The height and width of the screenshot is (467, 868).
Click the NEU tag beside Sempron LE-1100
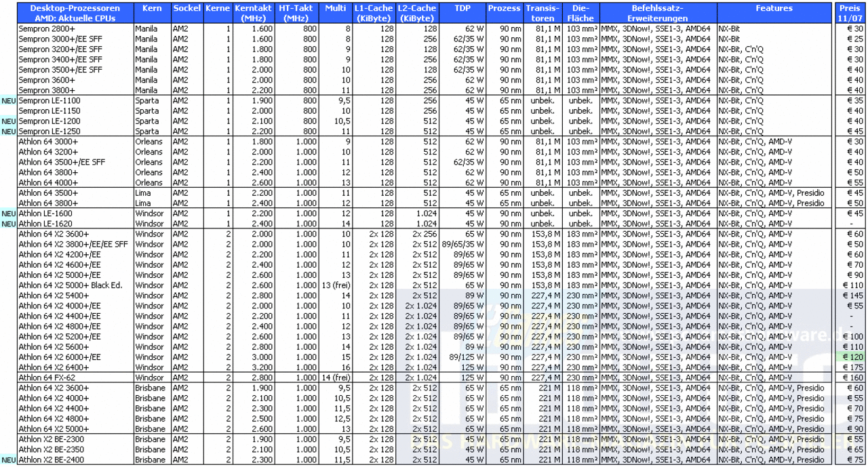pyautogui.click(x=9, y=100)
